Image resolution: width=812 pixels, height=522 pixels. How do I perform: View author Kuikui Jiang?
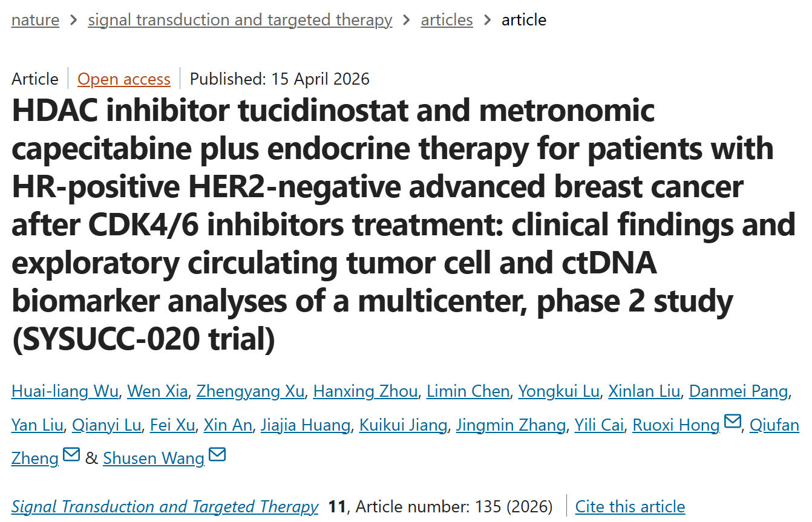point(403,425)
